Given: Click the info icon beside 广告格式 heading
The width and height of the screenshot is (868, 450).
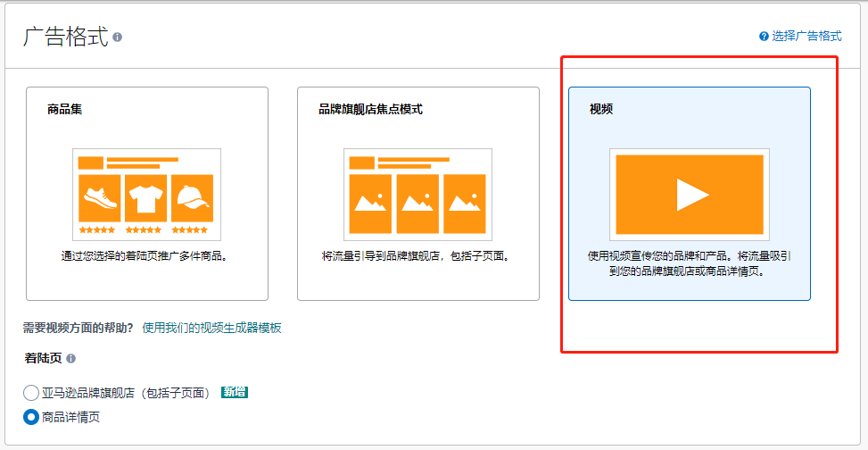Looking at the screenshot, I should point(118,37).
